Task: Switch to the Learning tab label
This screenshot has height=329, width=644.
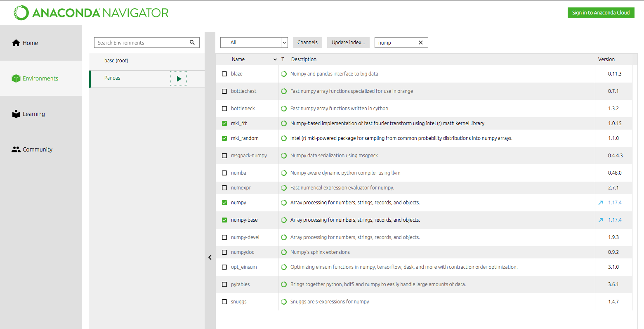Action: (34, 114)
